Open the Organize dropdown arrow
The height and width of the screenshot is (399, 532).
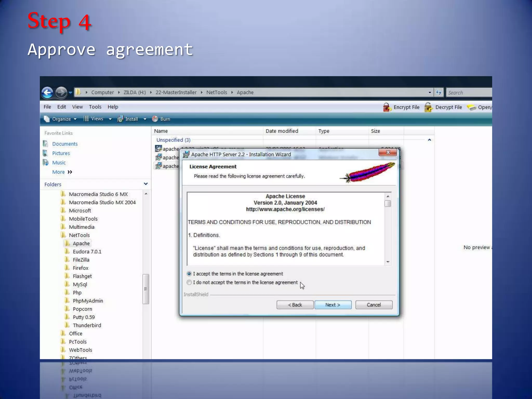tap(75, 119)
